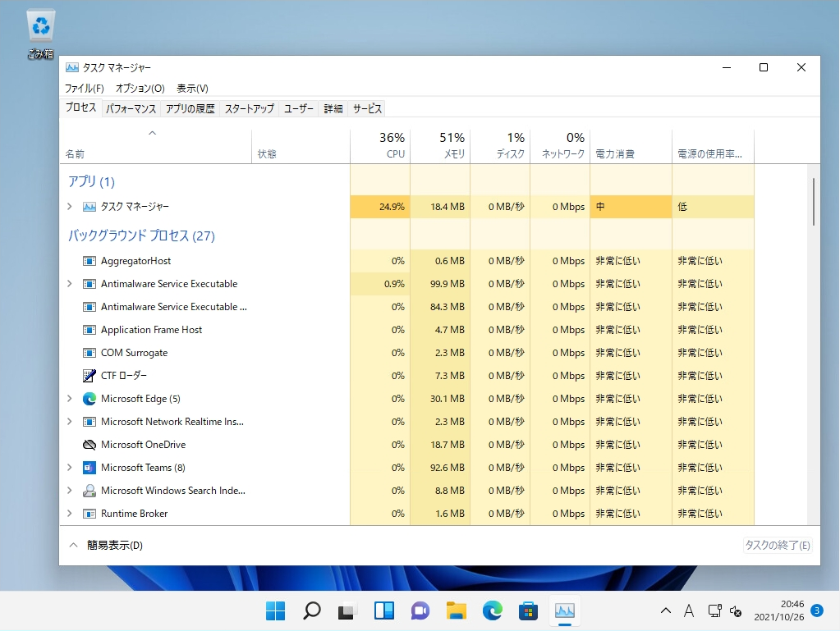Sort by the 状態 column header

click(301, 146)
